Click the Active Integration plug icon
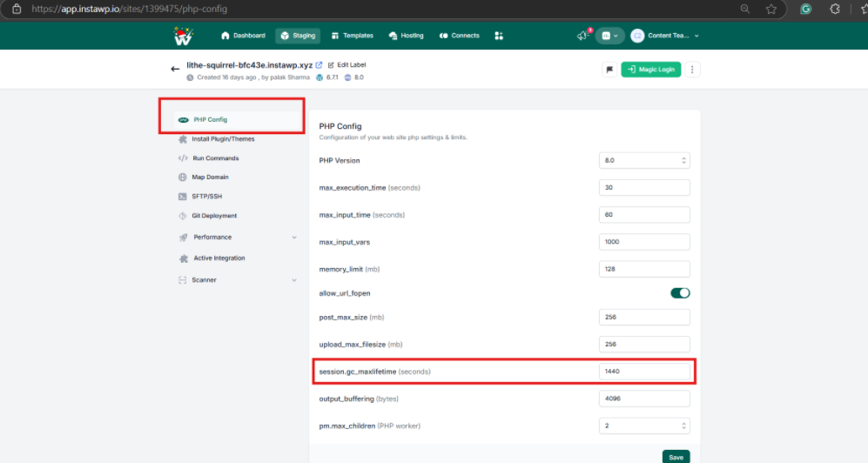Viewport: 868px width, 463px height. [183, 258]
